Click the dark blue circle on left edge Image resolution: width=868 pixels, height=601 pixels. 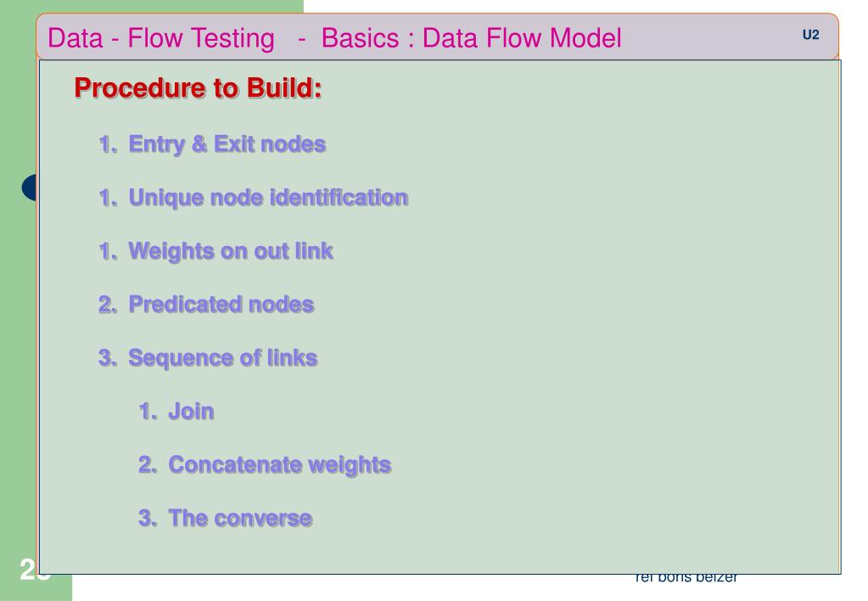(30, 188)
